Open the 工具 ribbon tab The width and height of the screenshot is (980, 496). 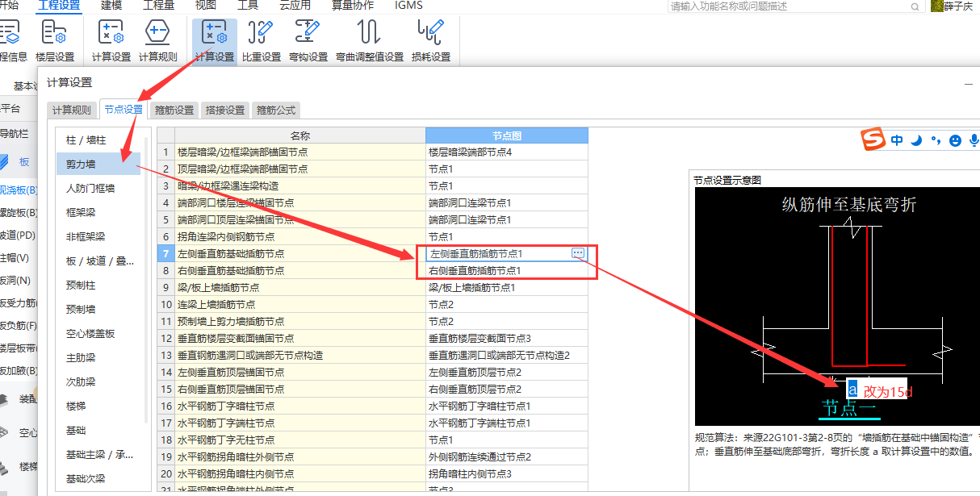click(x=248, y=6)
